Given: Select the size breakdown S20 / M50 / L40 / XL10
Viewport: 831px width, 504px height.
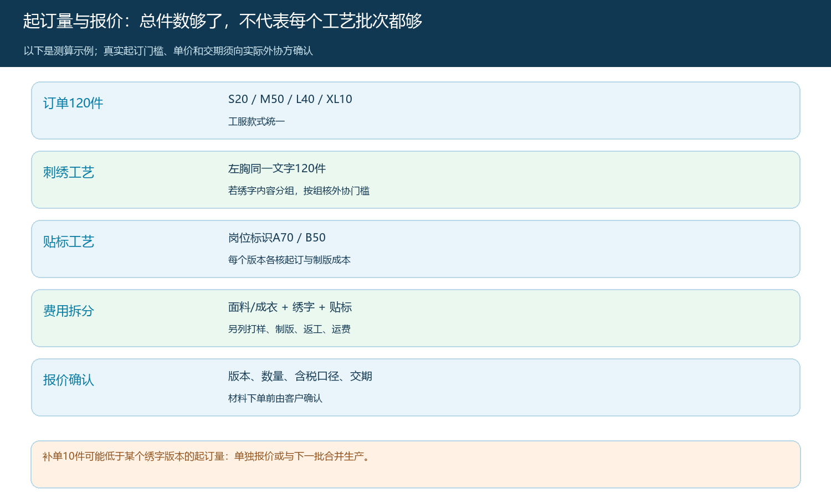Looking at the screenshot, I should pyautogui.click(x=290, y=99).
